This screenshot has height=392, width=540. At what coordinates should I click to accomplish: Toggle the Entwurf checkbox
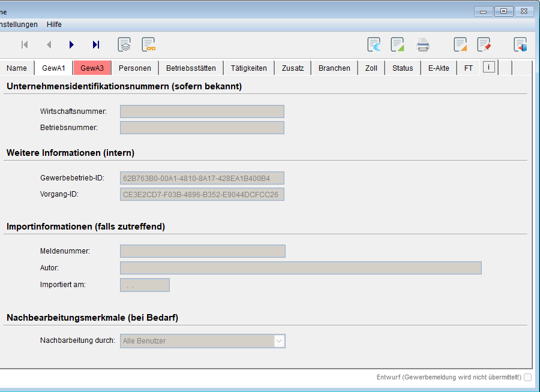click(x=527, y=377)
